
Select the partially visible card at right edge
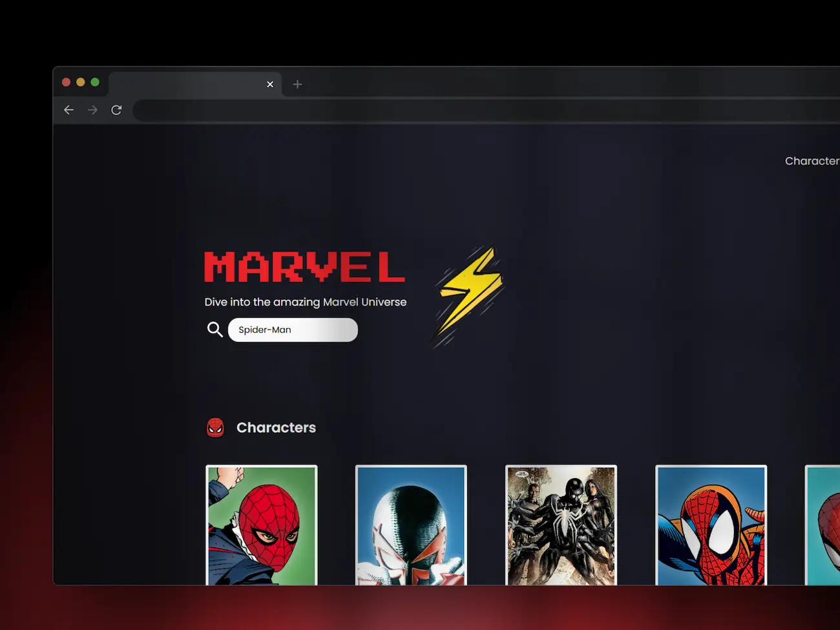tap(823, 525)
